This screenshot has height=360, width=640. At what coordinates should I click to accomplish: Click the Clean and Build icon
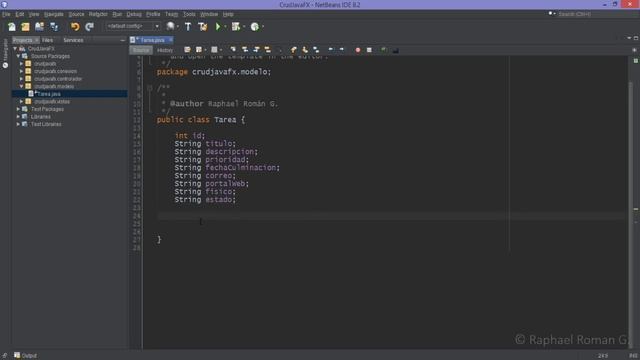(x=202, y=27)
